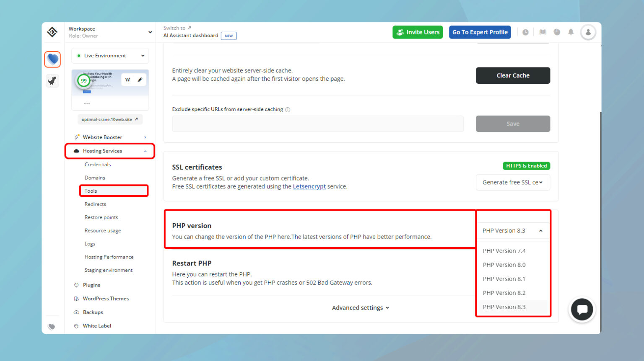The image size is (644, 361).
Task: Select PHP Version 7.4 option
Action: pos(504,251)
